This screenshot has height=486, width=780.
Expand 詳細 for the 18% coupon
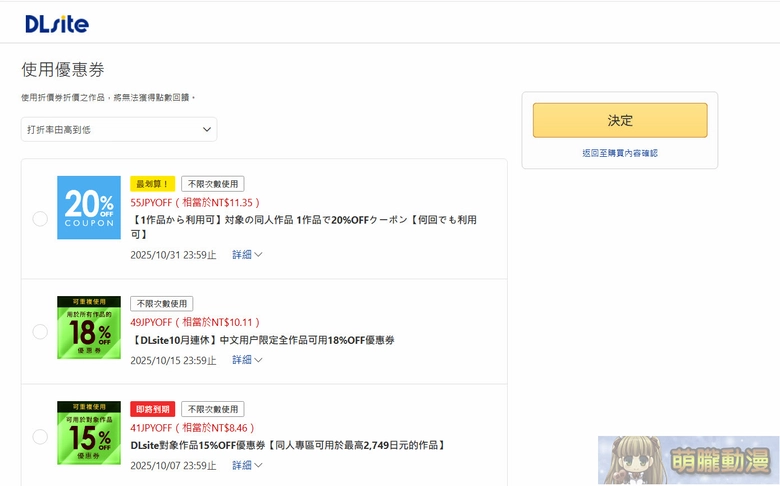[247, 360]
